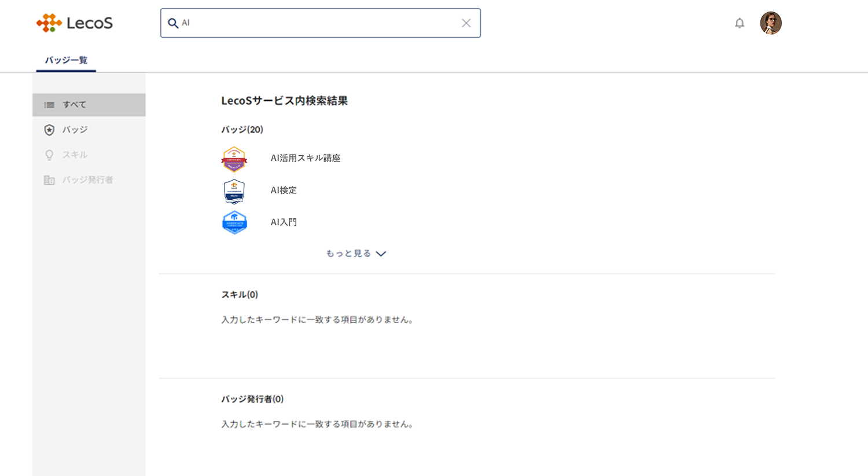Viewport: 868px width, 476px height.
Task: Click the AI活用スキル講座 certificate badge icon
Action: coord(234,159)
